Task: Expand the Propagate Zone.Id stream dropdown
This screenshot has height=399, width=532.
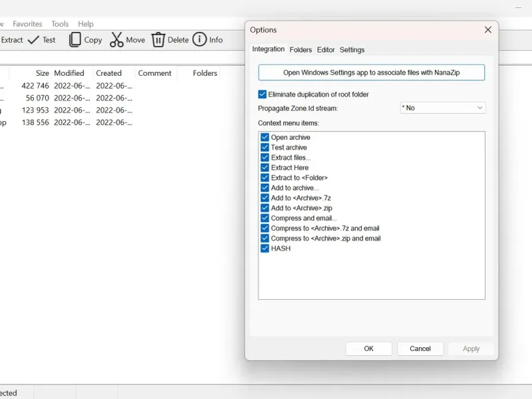Action: [443, 108]
